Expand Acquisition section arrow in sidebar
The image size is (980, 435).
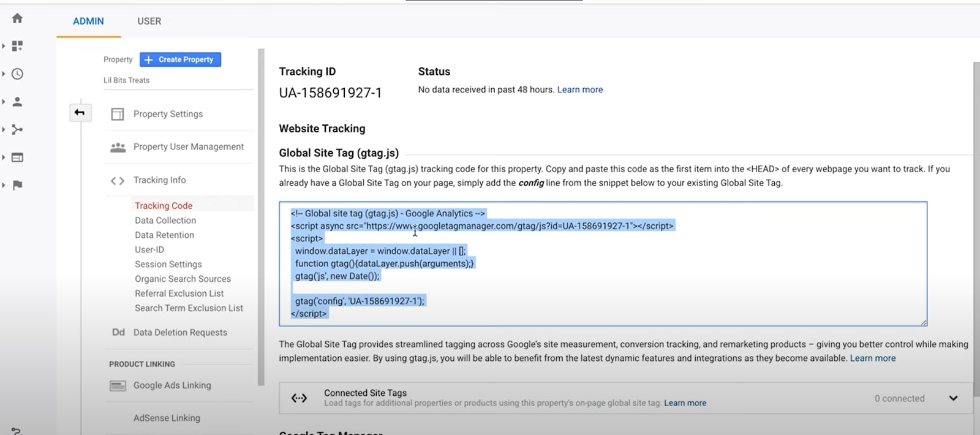click(4, 130)
